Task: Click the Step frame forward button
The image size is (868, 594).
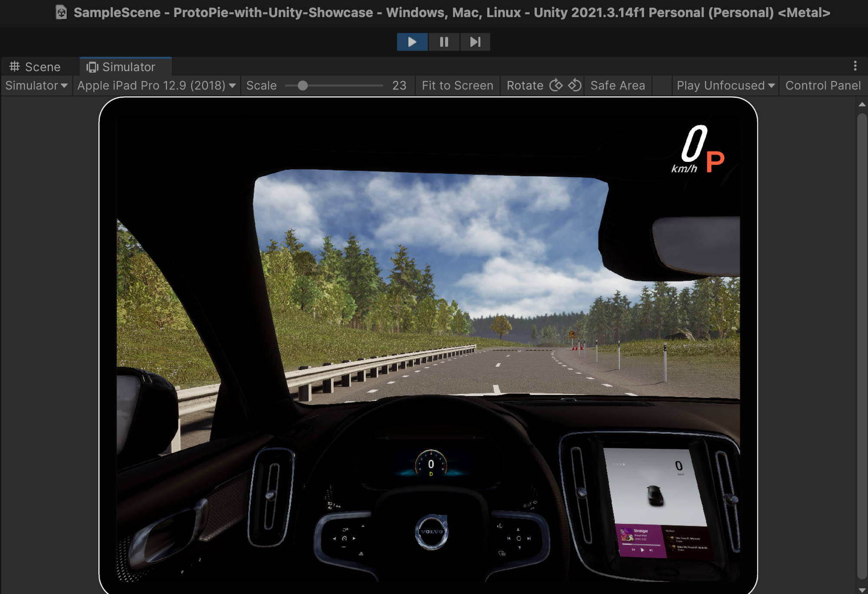Action: click(475, 42)
